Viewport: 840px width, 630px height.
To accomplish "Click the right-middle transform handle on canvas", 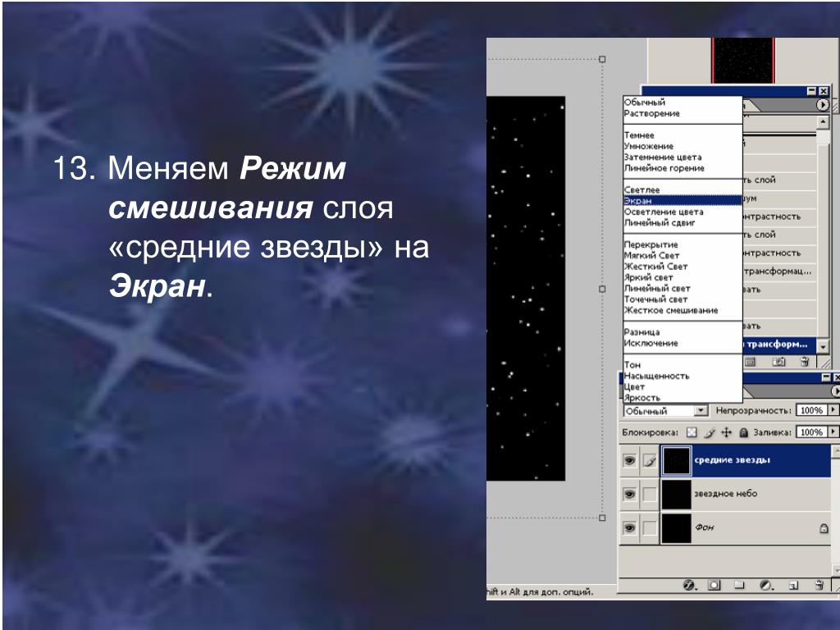I will pos(602,289).
